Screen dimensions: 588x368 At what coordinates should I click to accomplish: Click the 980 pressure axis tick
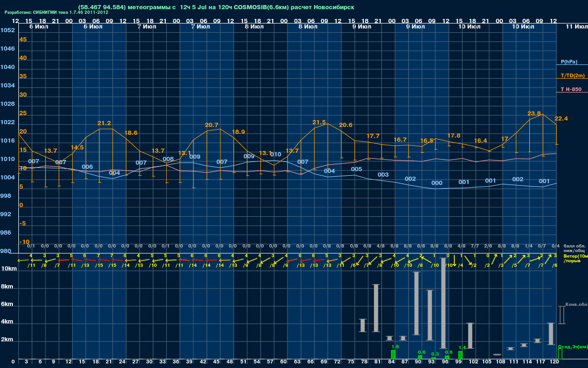click(x=6, y=251)
